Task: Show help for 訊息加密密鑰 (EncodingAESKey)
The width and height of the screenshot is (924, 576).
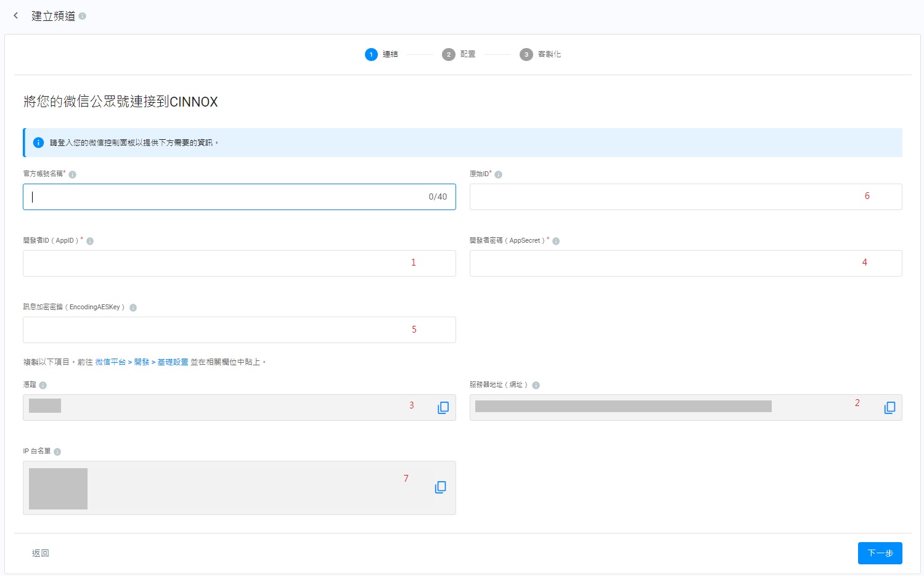Action: click(133, 307)
